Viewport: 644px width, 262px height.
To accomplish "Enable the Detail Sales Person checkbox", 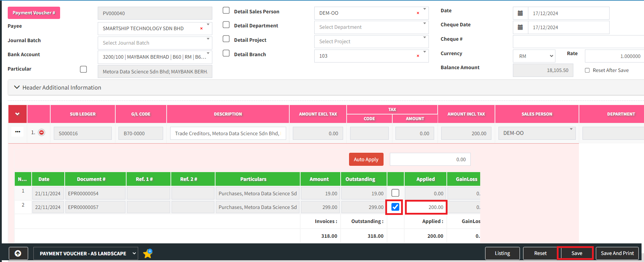I will pyautogui.click(x=226, y=11).
